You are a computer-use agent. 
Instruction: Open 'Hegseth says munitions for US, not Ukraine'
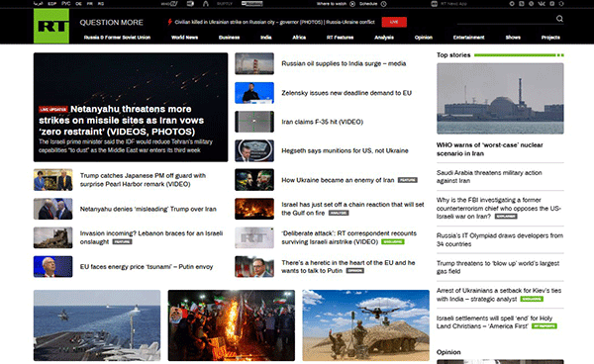tap(345, 150)
